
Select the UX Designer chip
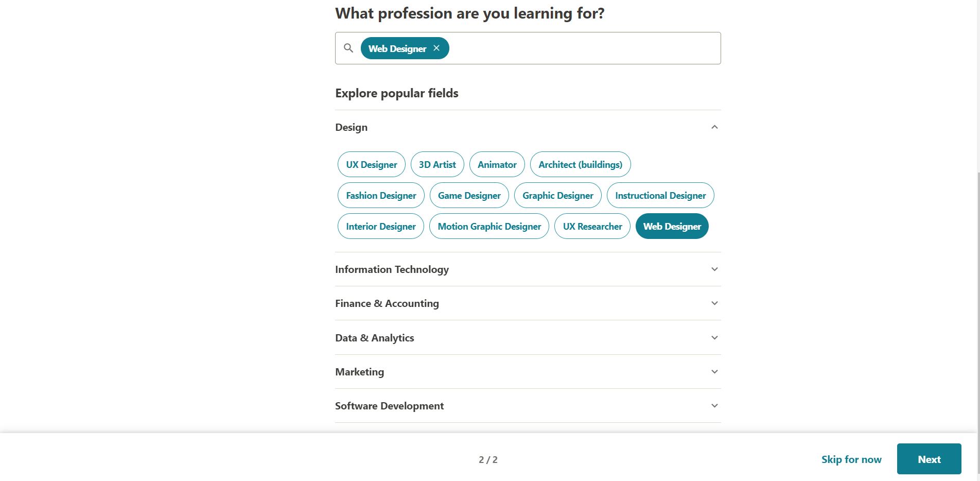pyautogui.click(x=372, y=164)
